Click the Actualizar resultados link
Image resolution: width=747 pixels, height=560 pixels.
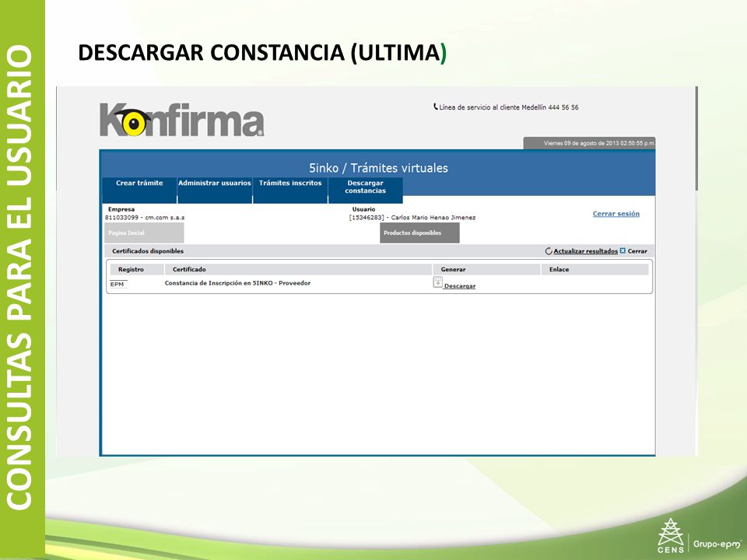pyautogui.click(x=585, y=251)
